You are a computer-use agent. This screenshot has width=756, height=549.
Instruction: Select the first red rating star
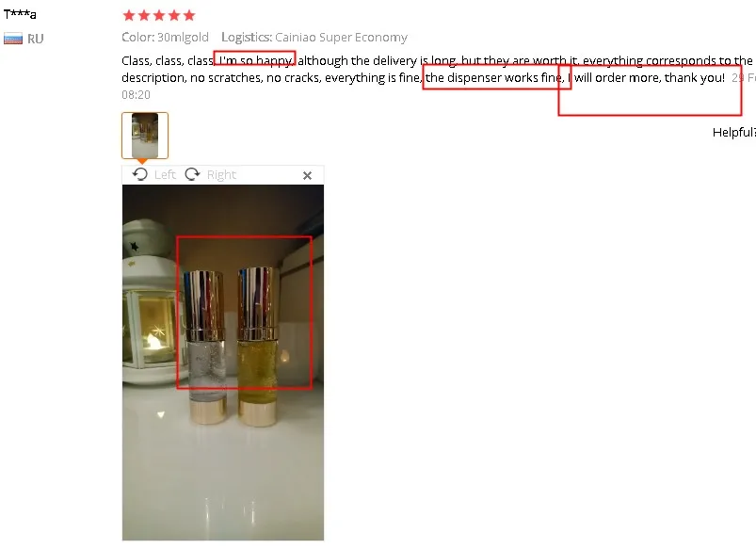point(129,15)
